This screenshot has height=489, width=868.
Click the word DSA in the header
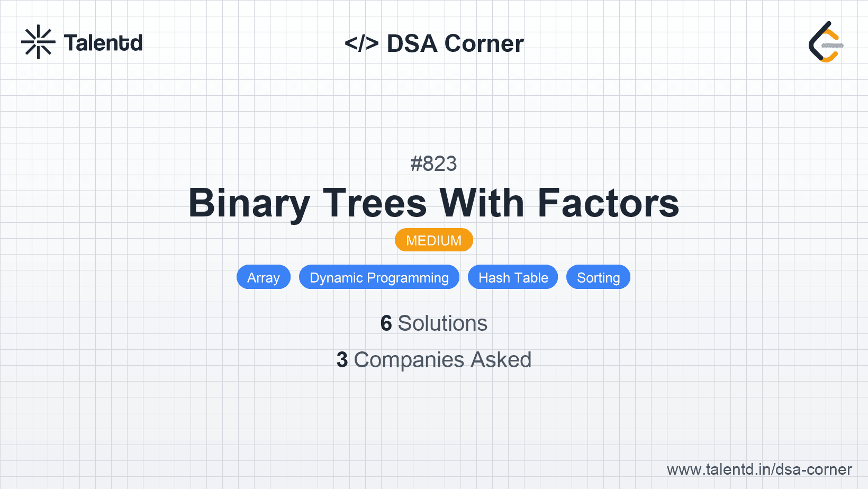(x=412, y=43)
